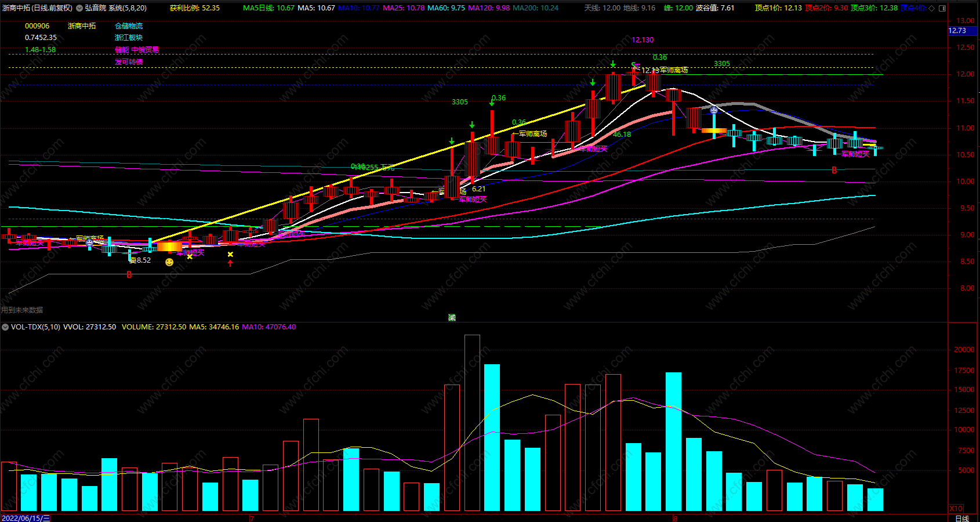This screenshot has width=980, height=522.
Task: Click the MA200 10.24 readout
Action: (x=536, y=8)
